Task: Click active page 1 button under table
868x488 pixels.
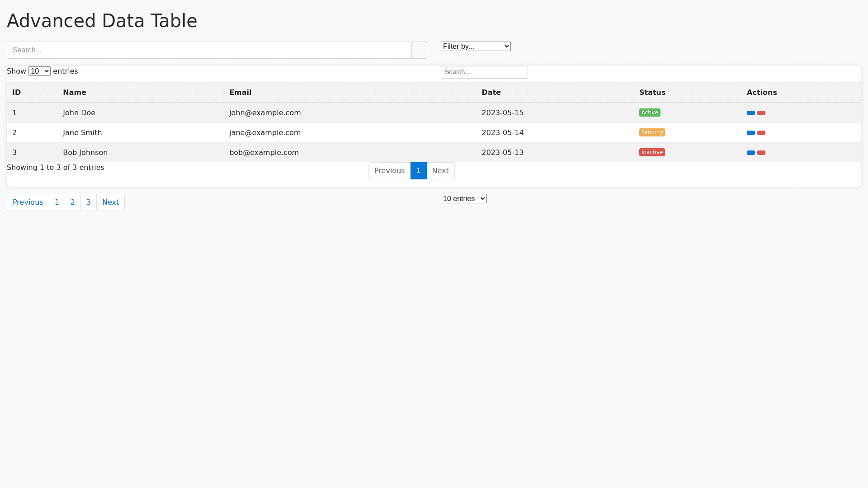Action: [x=418, y=171]
